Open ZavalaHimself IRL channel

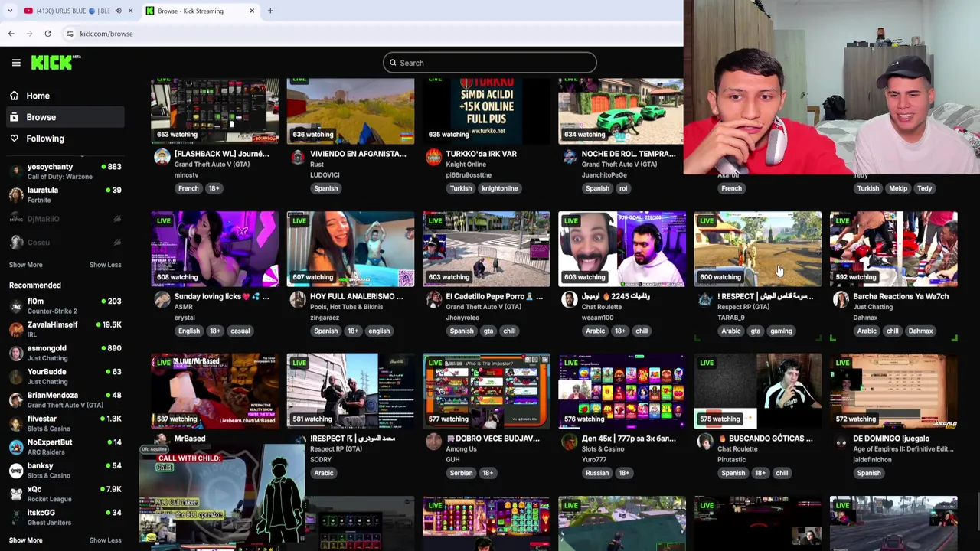tap(65, 330)
